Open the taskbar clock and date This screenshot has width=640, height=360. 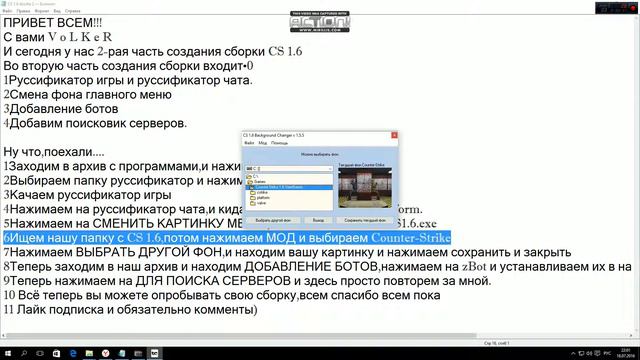(625, 353)
